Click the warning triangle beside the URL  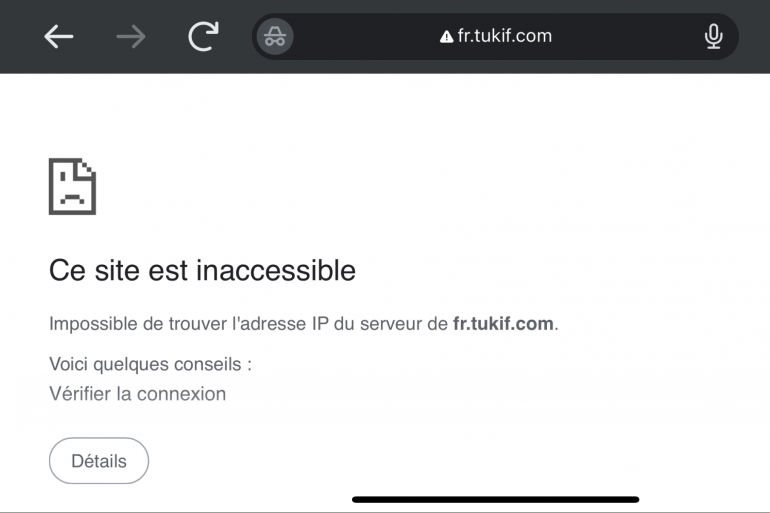tap(446, 37)
